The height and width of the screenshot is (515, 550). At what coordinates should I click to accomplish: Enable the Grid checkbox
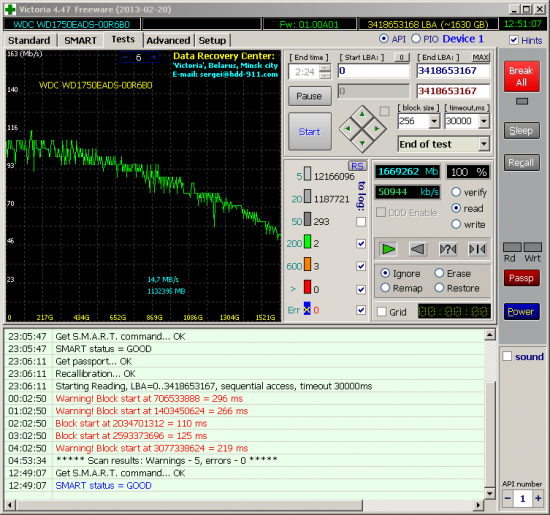click(382, 312)
